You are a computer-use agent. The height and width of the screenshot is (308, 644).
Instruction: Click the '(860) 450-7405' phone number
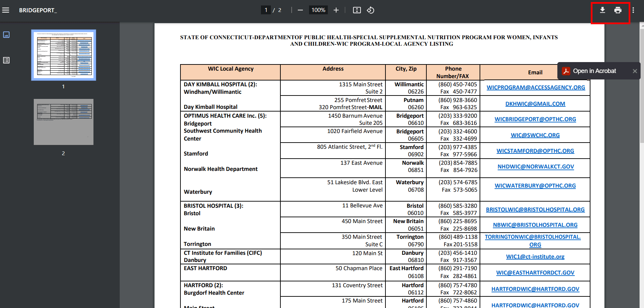pos(458,85)
